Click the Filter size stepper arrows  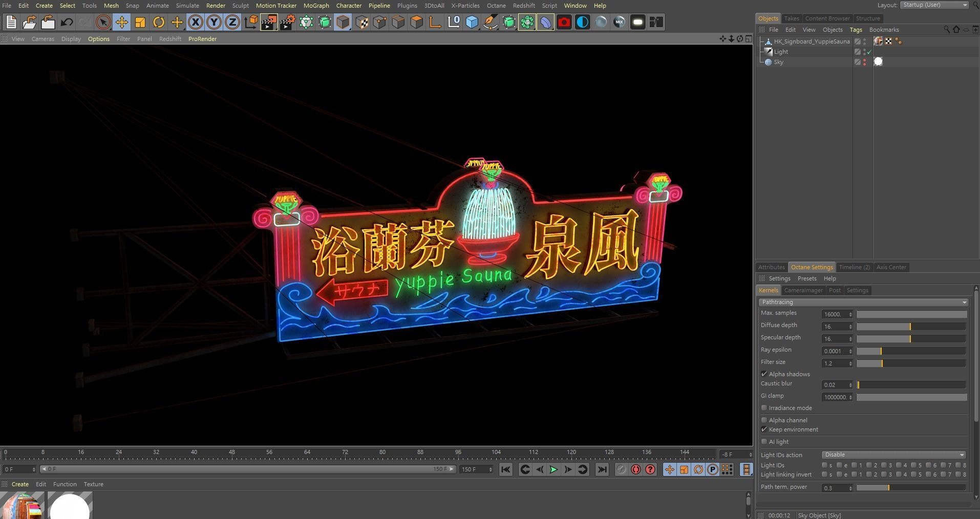(850, 363)
